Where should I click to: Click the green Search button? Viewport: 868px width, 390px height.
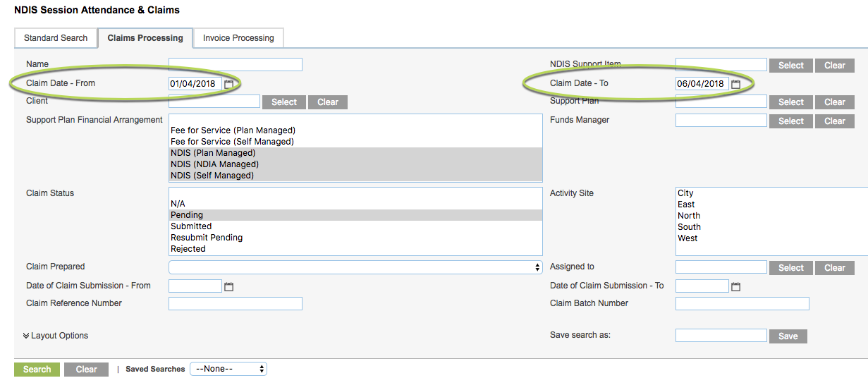click(x=37, y=370)
